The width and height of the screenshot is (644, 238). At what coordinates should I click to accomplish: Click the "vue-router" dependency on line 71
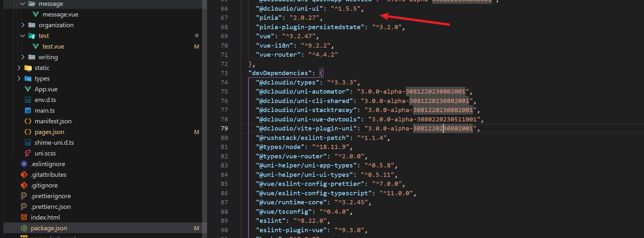click(278, 54)
